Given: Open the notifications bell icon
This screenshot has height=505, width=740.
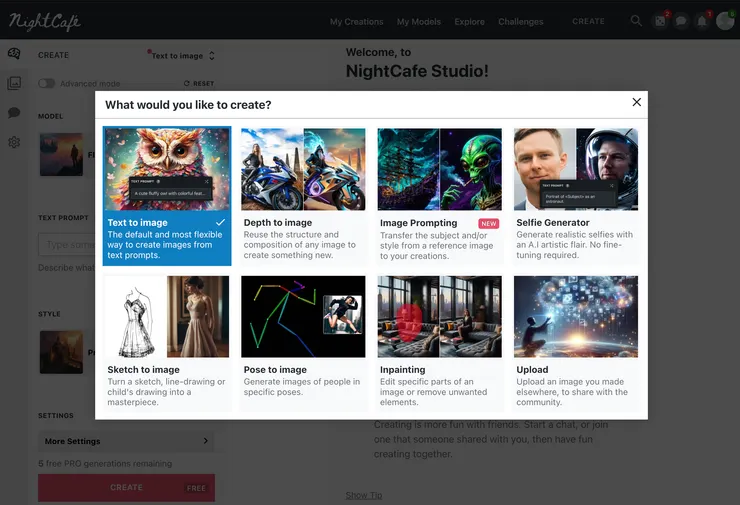Looking at the screenshot, I should (702, 21).
